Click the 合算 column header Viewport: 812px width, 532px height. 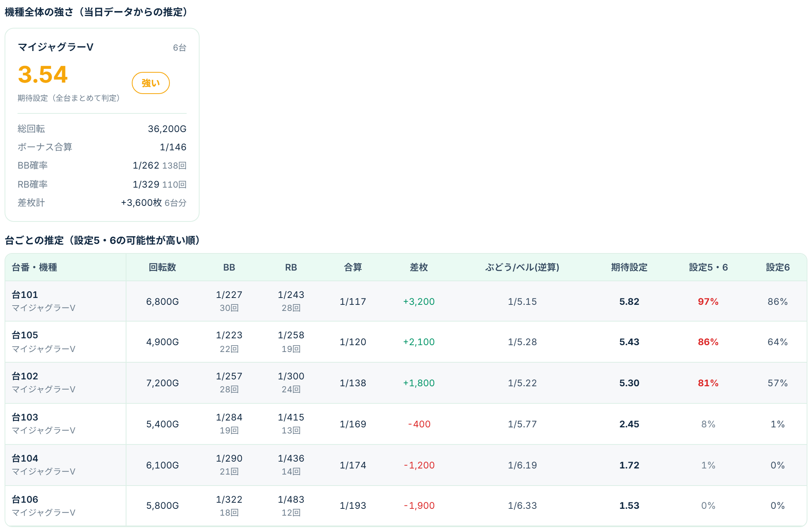pos(353,267)
